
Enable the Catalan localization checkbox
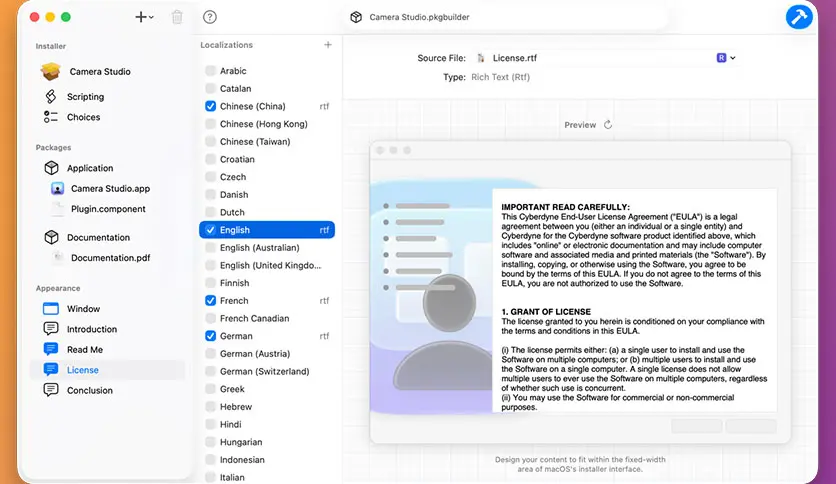[211, 88]
